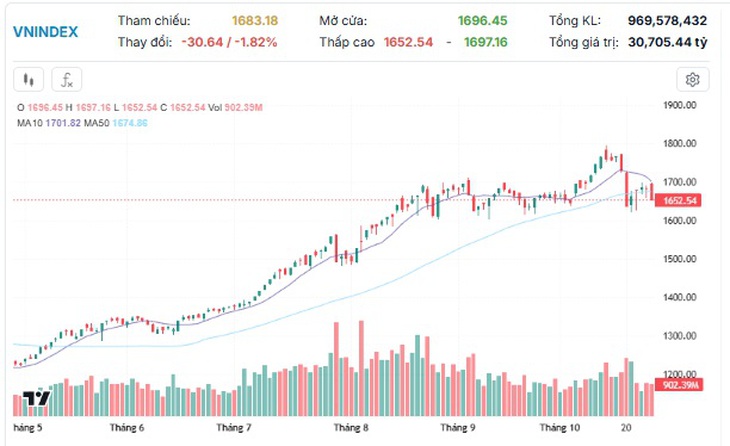The width and height of the screenshot is (730, 446).
Task: Open the candlestick chart type selector
Action: tap(29, 80)
